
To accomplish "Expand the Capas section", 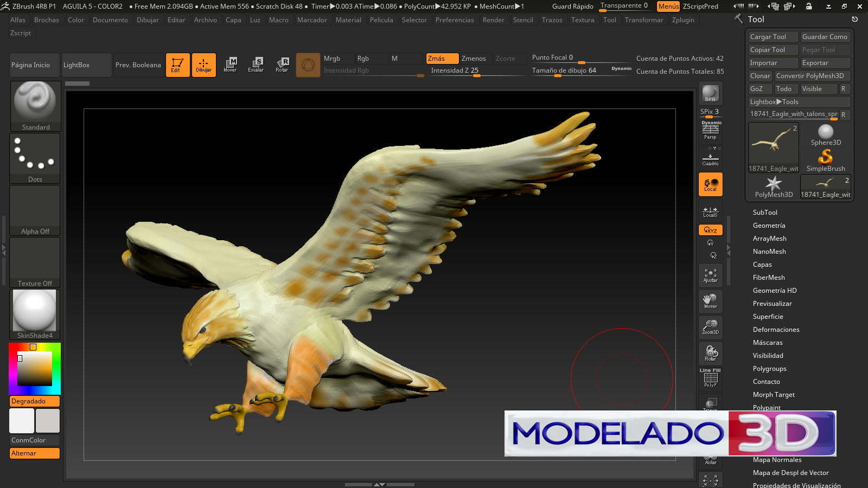I will 762,265.
